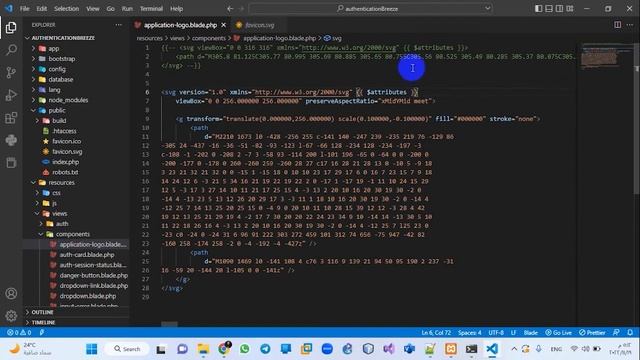Expand the build folder
Screen dimensions: 640x360
59,121
